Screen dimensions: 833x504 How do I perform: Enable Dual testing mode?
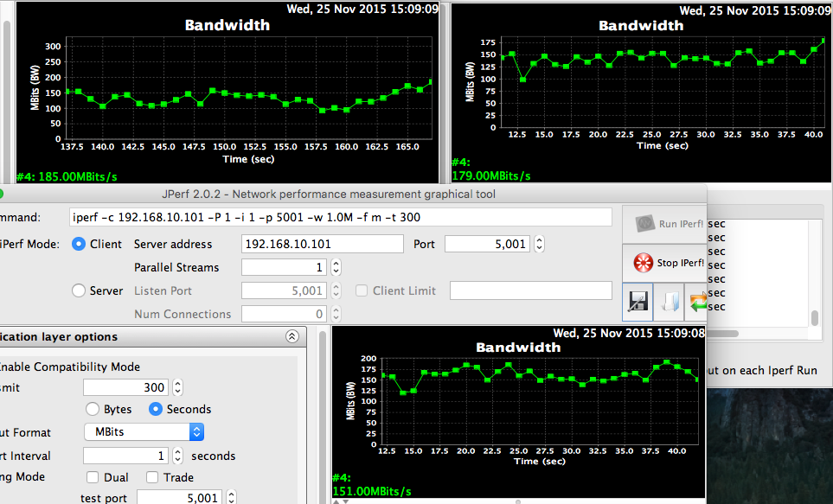93,477
